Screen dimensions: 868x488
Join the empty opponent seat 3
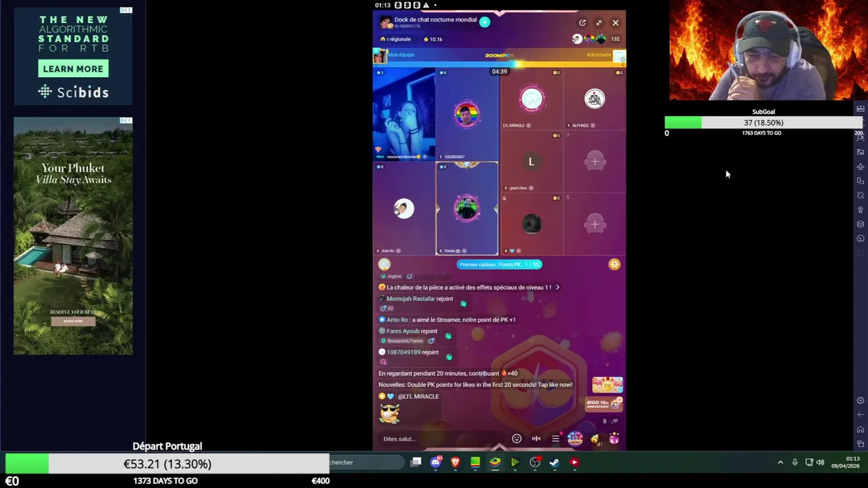click(595, 162)
